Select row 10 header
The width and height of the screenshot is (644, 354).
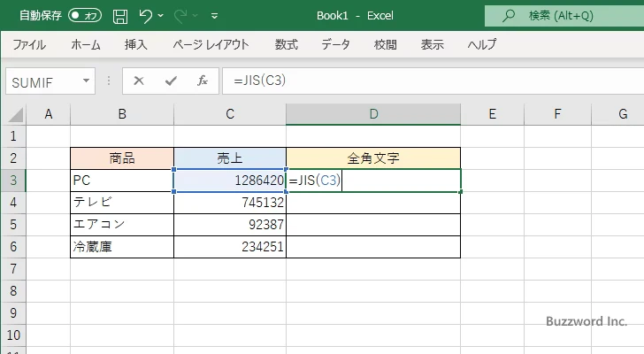click(x=13, y=335)
